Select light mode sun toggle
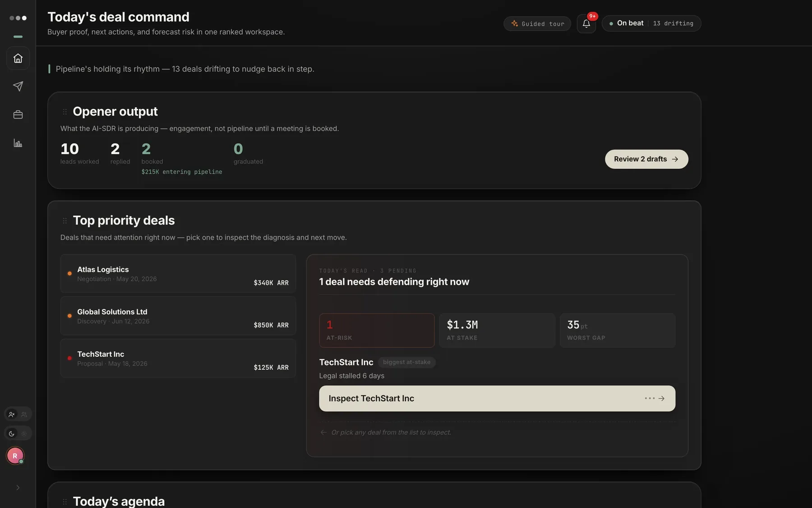 point(24,433)
